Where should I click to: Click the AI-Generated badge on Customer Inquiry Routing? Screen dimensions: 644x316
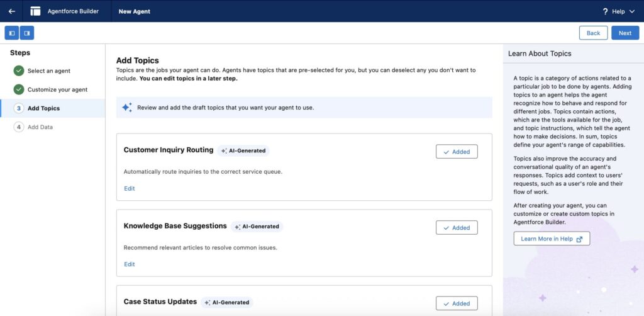(243, 151)
